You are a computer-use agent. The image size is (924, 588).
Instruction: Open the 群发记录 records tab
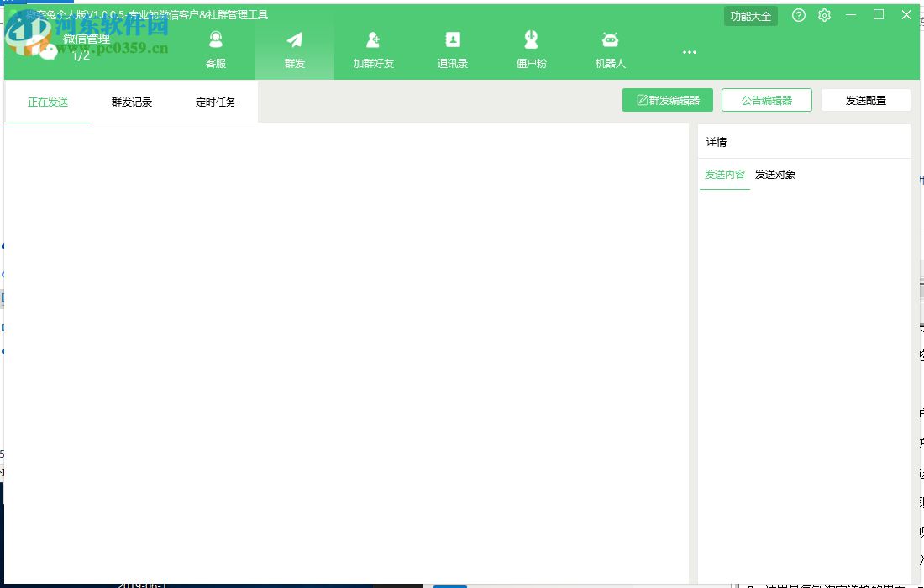(130, 101)
